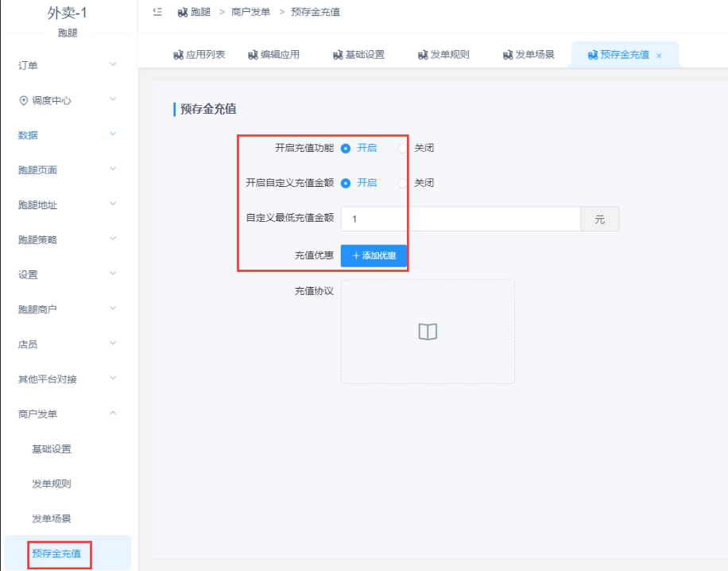Image resolution: width=728 pixels, height=571 pixels.
Task: Close the 预存金充值 tab with the x
Action: click(x=659, y=56)
